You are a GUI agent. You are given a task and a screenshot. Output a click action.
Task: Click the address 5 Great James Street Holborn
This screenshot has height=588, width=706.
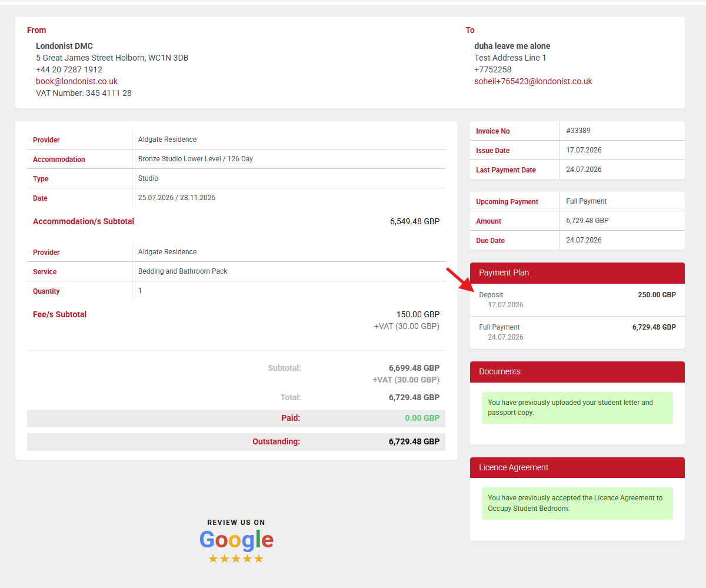pyautogui.click(x=112, y=58)
